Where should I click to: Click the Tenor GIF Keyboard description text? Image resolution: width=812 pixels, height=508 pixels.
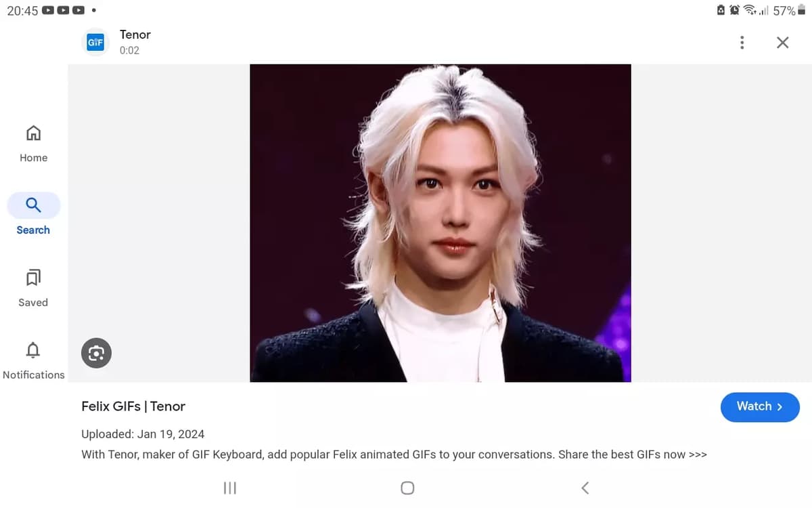point(394,454)
